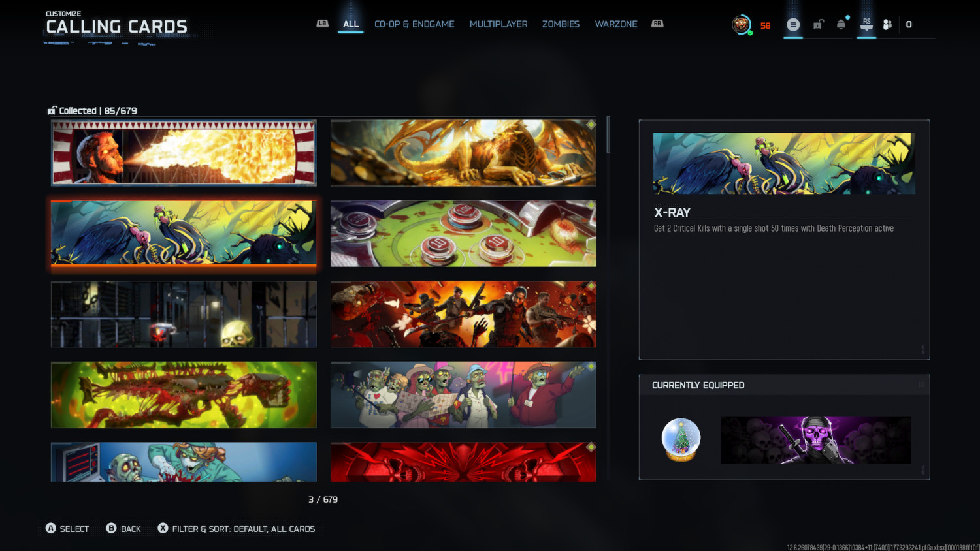This screenshot has width=980, height=551.
Task: Click the equipped purple skull ninja card
Action: pyautogui.click(x=816, y=440)
